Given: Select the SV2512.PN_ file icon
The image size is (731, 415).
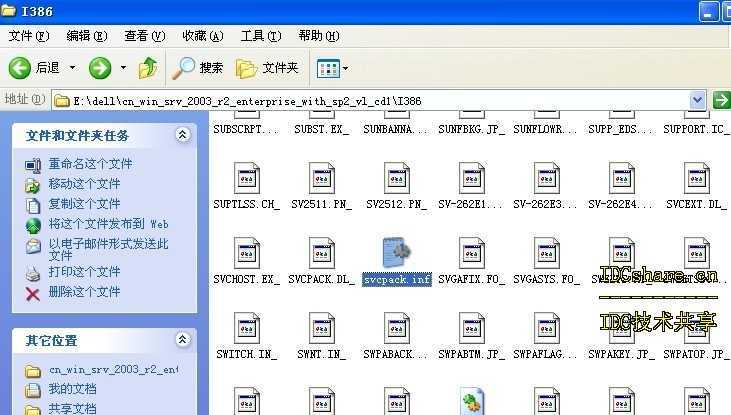Looking at the screenshot, I should pos(397,178).
